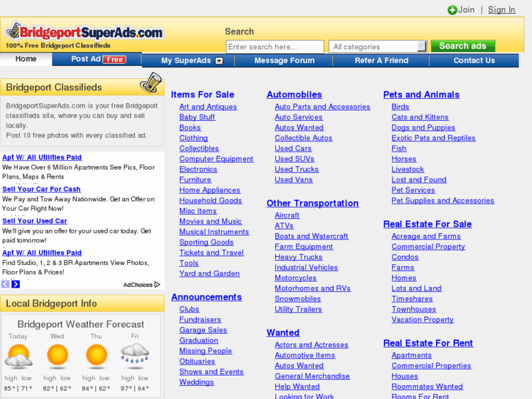
Task: Browse Cats and Kittens listings
Action: [x=420, y=117]
